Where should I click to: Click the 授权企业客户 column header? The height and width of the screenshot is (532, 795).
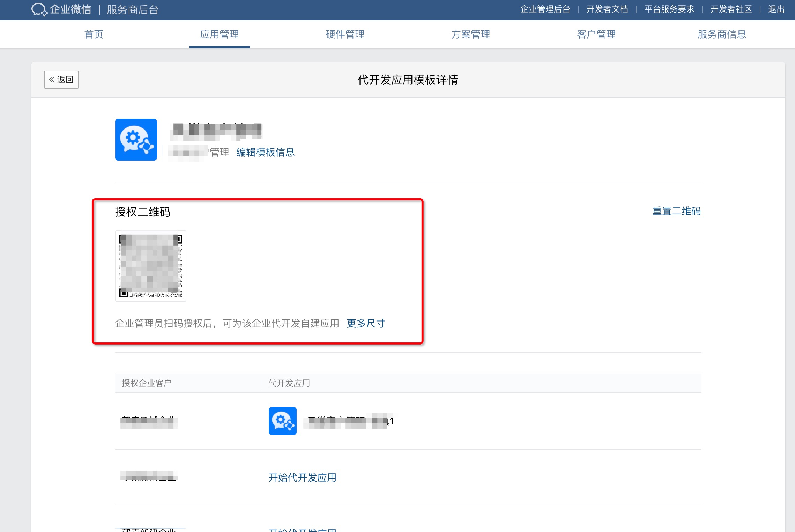(x=147, y=383)
